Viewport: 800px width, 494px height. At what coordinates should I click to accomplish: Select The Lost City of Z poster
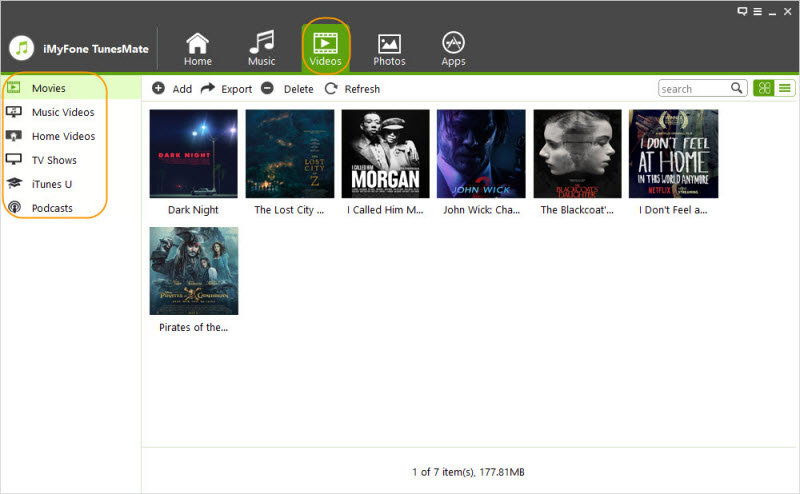coord(290,154)
